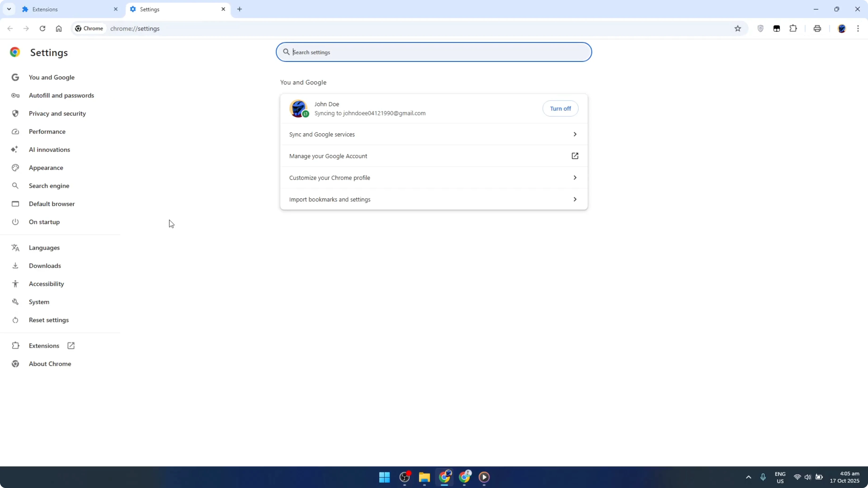Go to Privacy and security settings
This screenshot has height=488, width=868.
(x=57, y=113)
